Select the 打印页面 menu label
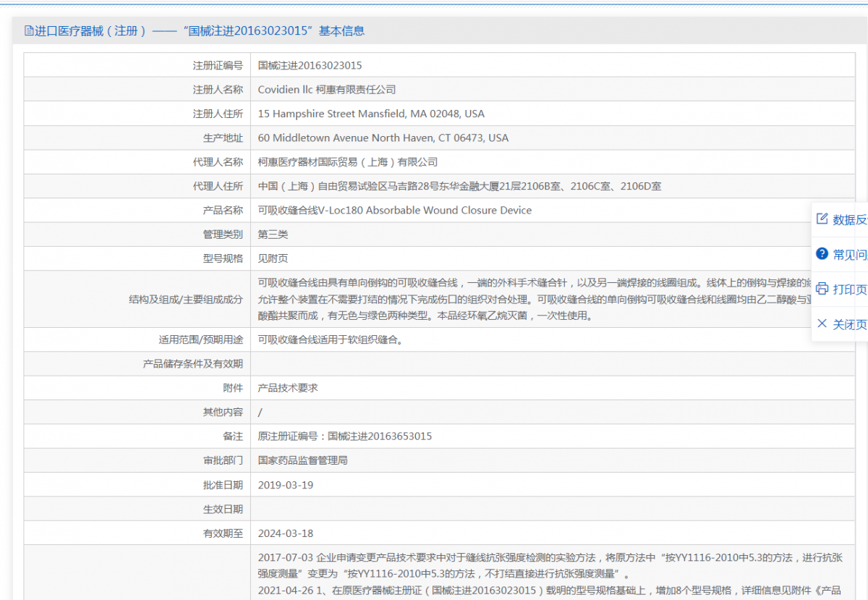Screen dimensions: 868x600 coord(850,290)
